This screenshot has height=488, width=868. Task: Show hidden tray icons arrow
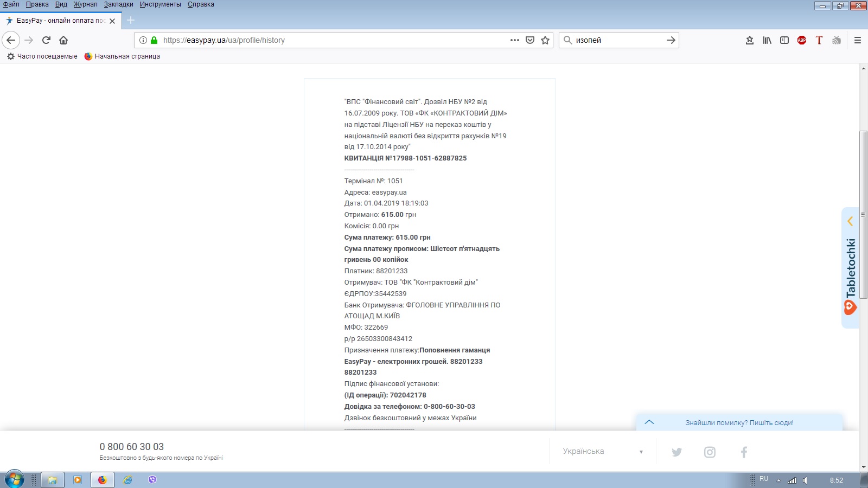tap(778, 480)
